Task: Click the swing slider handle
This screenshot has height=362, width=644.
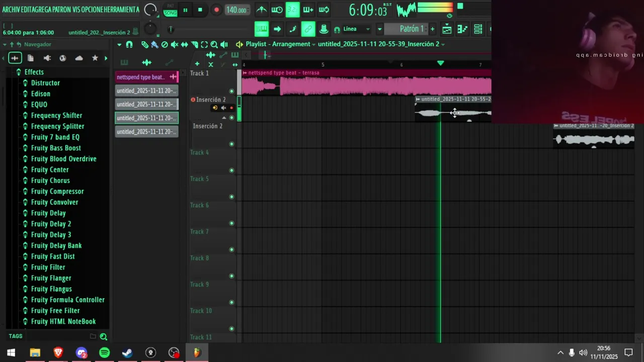Action: 171,29
